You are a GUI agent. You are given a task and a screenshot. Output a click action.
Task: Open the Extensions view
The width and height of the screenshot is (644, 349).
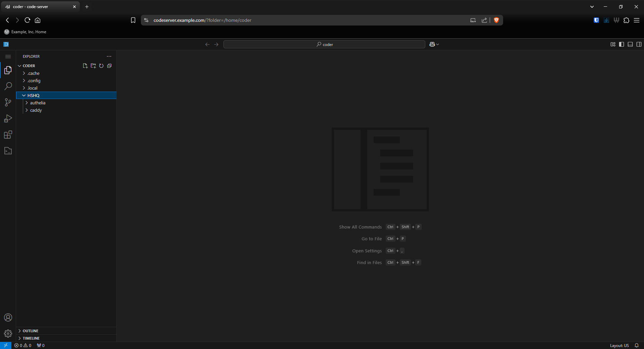[x=8, y=135]
